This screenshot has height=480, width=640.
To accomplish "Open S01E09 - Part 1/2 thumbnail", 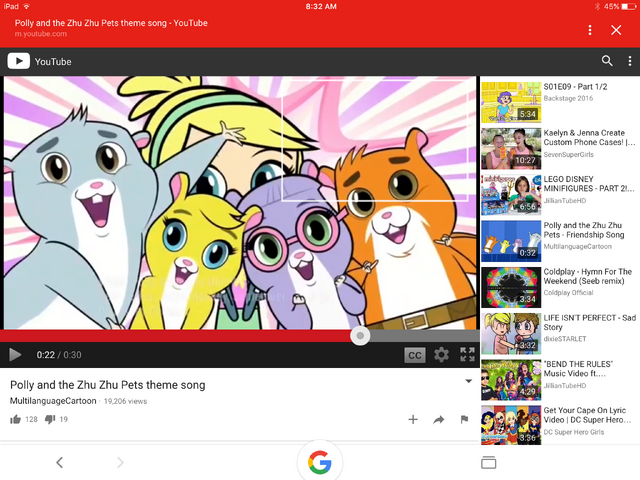I will [511, 102].
